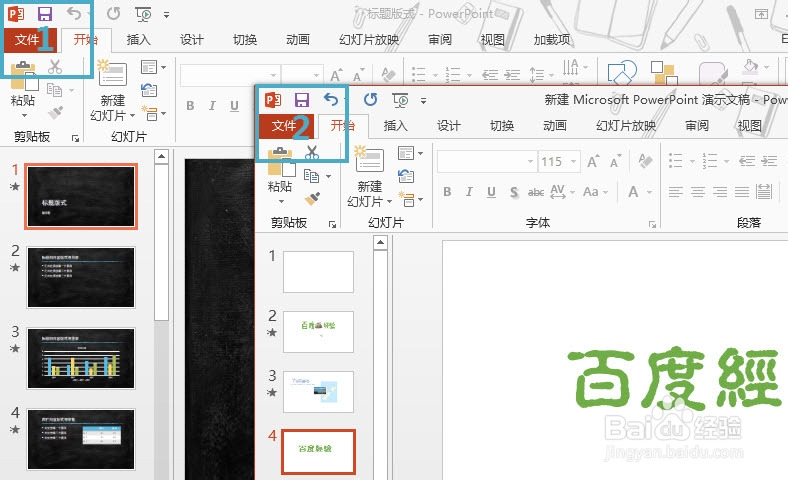This screenshot has height=480, width=788.
Task: Click Repeat icon in front window toolbar
Action: tap(370, 100)
